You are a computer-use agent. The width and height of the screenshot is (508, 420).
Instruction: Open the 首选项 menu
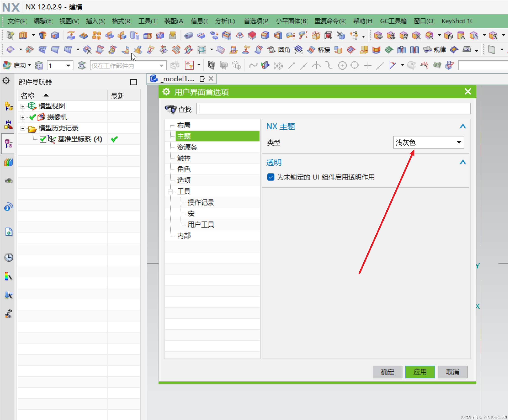256,21
